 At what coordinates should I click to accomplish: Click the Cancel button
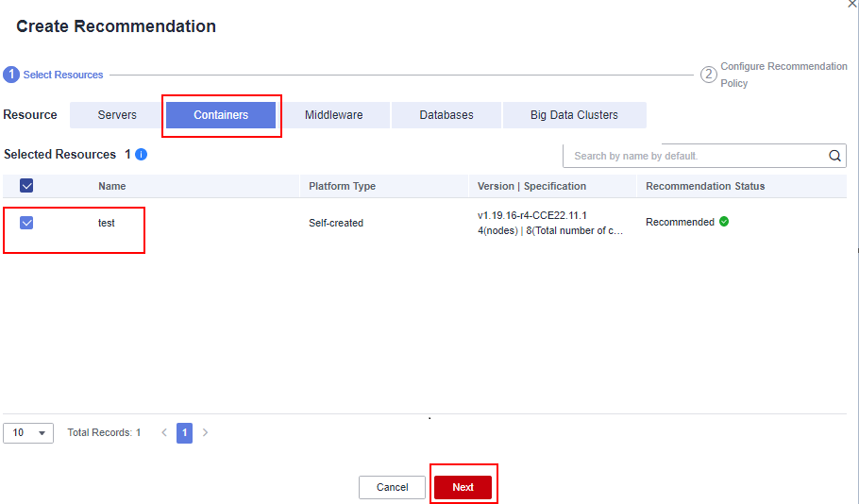[x=392, y=487]
